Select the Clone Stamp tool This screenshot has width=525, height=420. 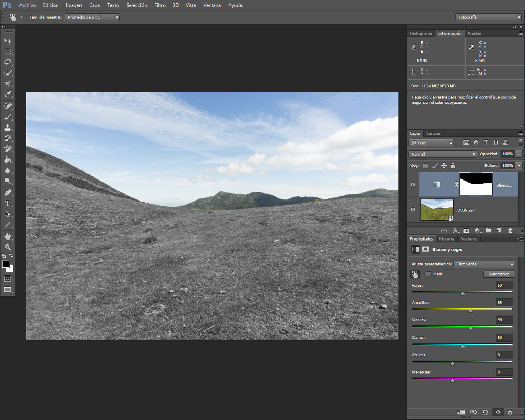point(8,127)
